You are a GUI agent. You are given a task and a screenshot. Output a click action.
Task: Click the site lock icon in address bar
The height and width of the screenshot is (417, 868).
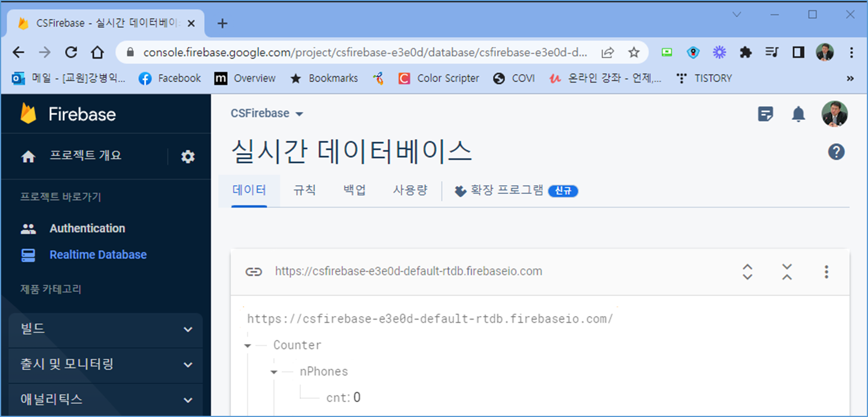click(x=130, y=53)
